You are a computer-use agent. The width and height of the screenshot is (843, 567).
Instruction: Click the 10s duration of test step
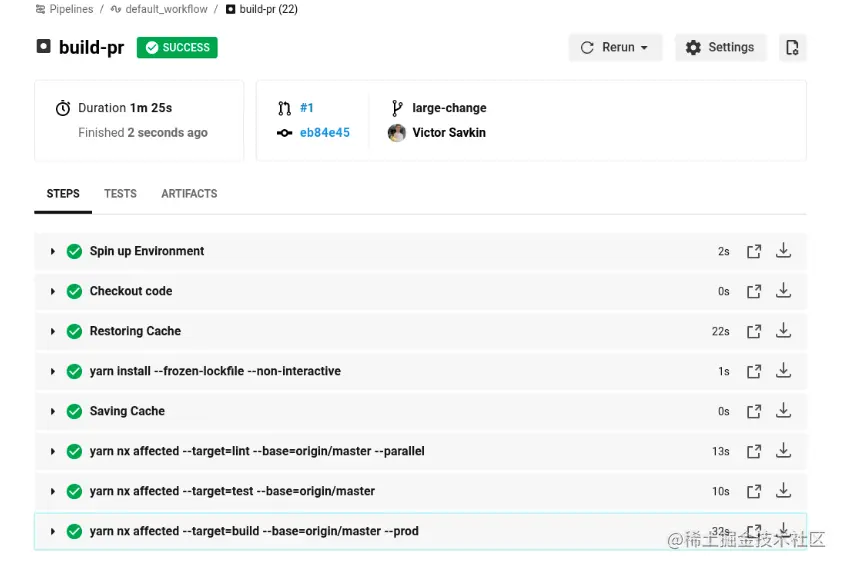click(720, 491)
